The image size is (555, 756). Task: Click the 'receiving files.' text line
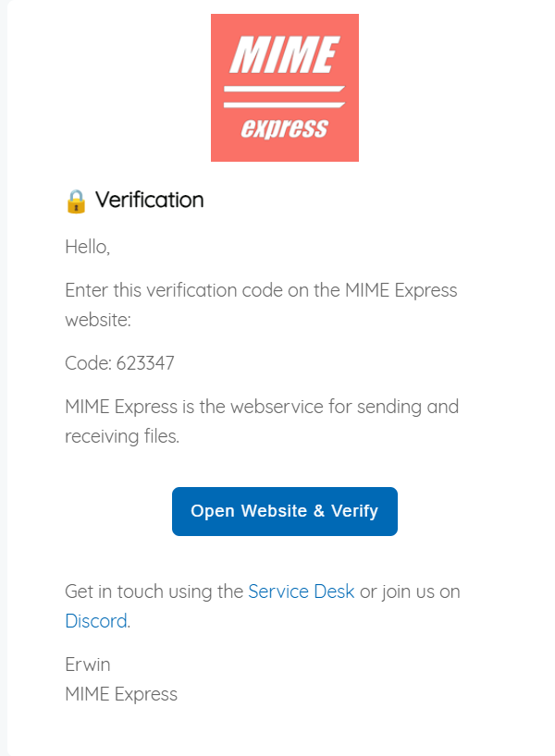coord(122,436)
